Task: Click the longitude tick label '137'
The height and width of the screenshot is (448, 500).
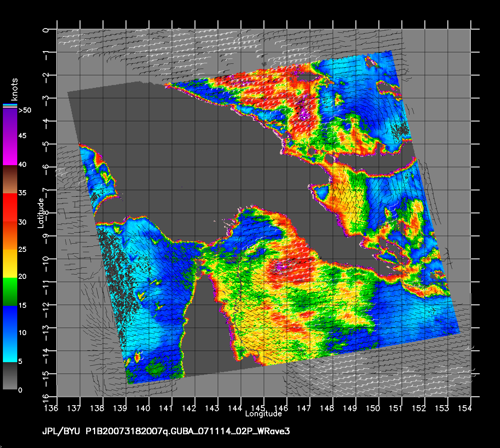Action: tap(74, 408)
